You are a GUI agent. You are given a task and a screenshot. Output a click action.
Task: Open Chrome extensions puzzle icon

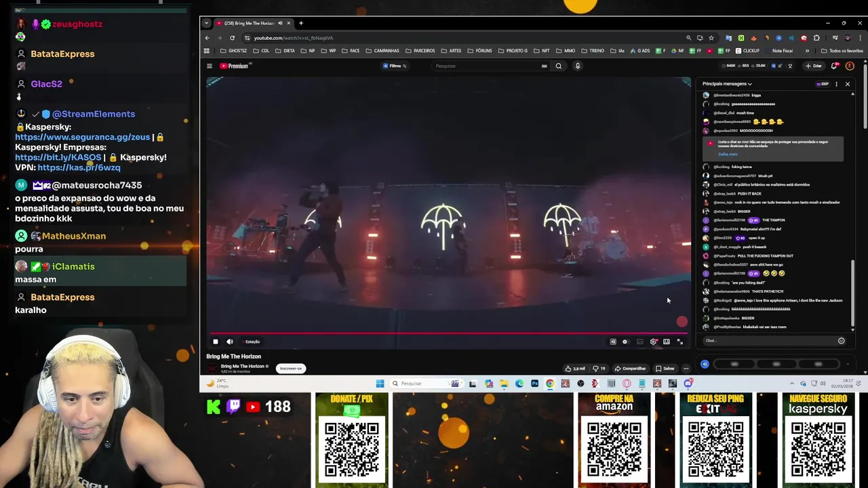[x=816, y=38]
